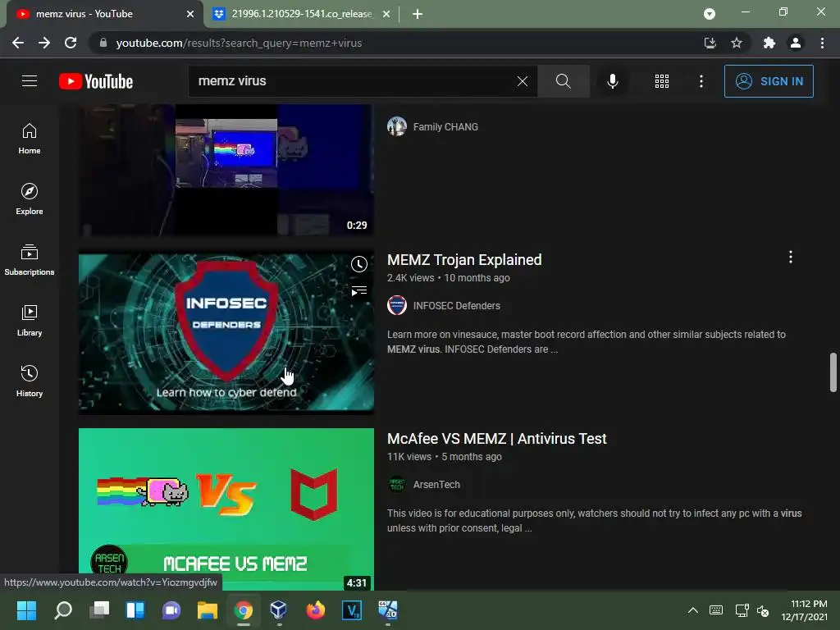Image resolution: width=840 pixels, height=630 pixels.
Task: Click the Family CHANG avatar
Action: pos(397,126)
